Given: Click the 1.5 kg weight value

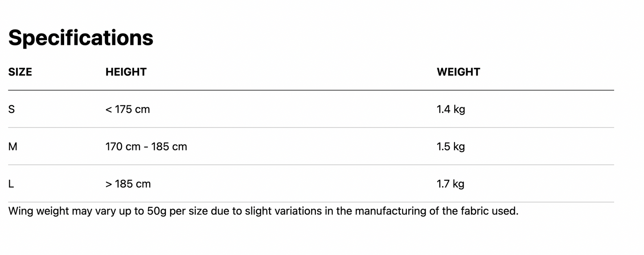Looking at the screenshot, I should pyautogui.click(x=451, y=146).
